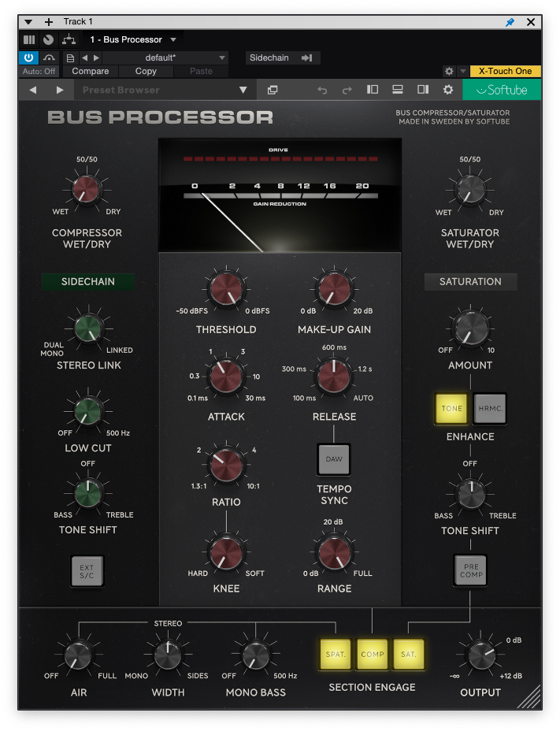Redo the last plugin change

[x=347, y=90]
